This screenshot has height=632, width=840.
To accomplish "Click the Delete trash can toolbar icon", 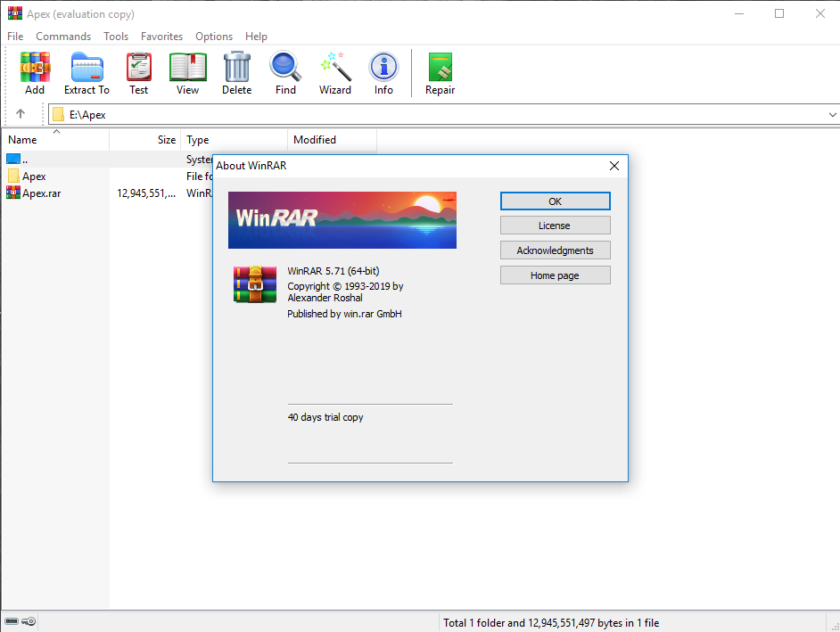I will tap(237, 67).
